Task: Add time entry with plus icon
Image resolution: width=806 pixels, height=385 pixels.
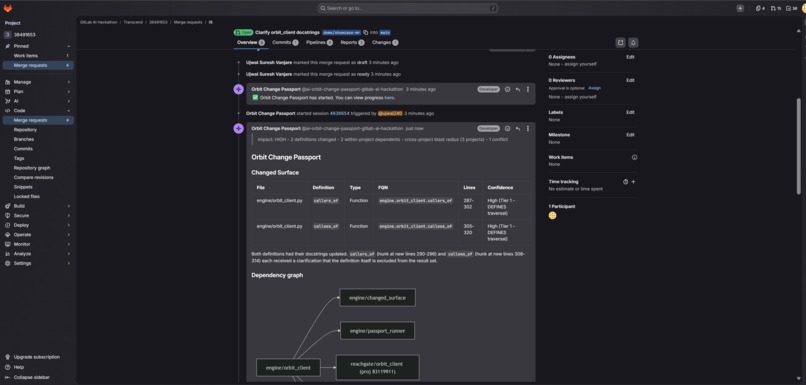Action: point(633,181)
